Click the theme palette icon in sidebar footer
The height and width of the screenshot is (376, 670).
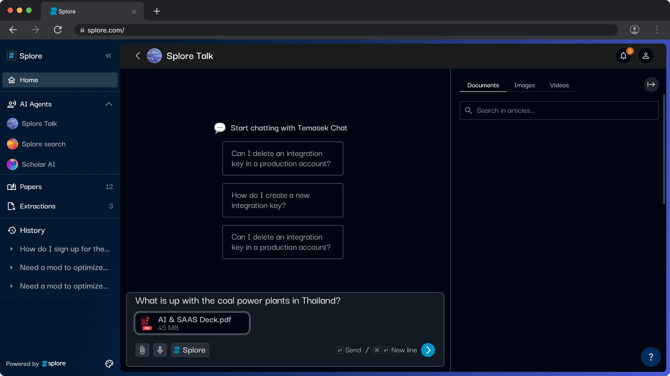tap(109, 364)
